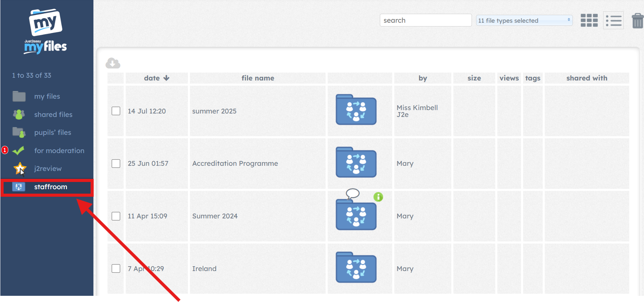Click the author 'Miss Kimbell J2e'
The image size is (644, 302).
click(417, 111)
